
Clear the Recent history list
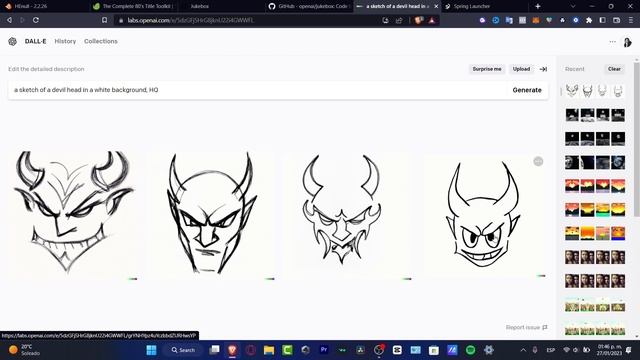coord(614,69)
